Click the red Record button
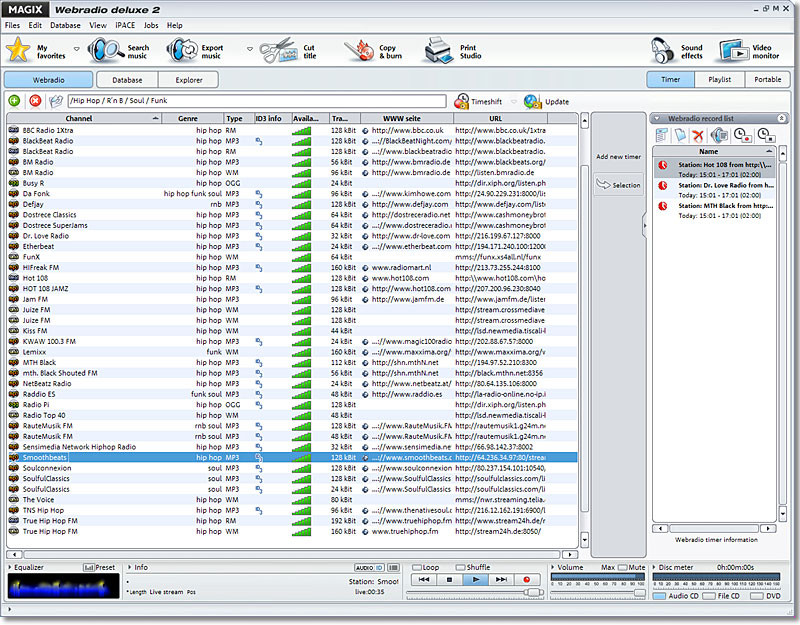 click(527, 580)
